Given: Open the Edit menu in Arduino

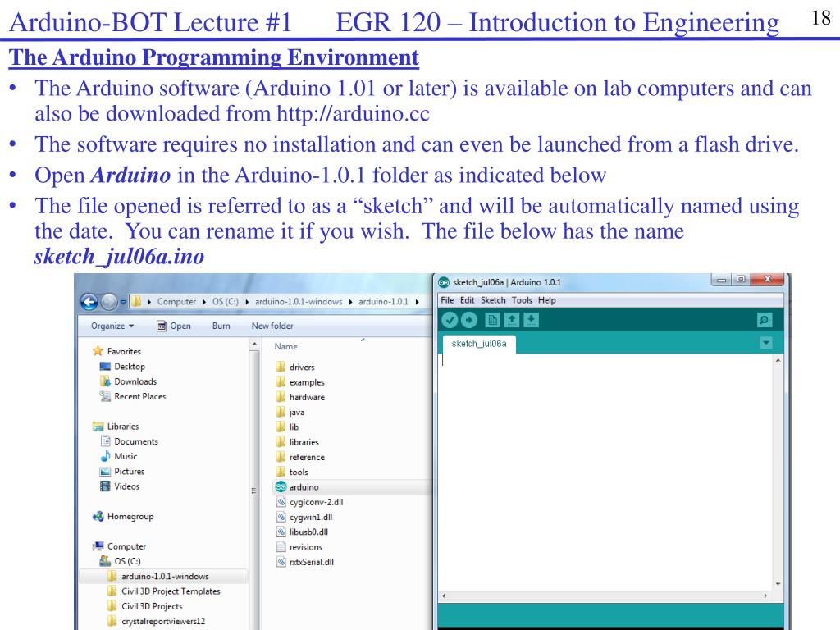Looking at the screenshot, I should pos(467,300).
